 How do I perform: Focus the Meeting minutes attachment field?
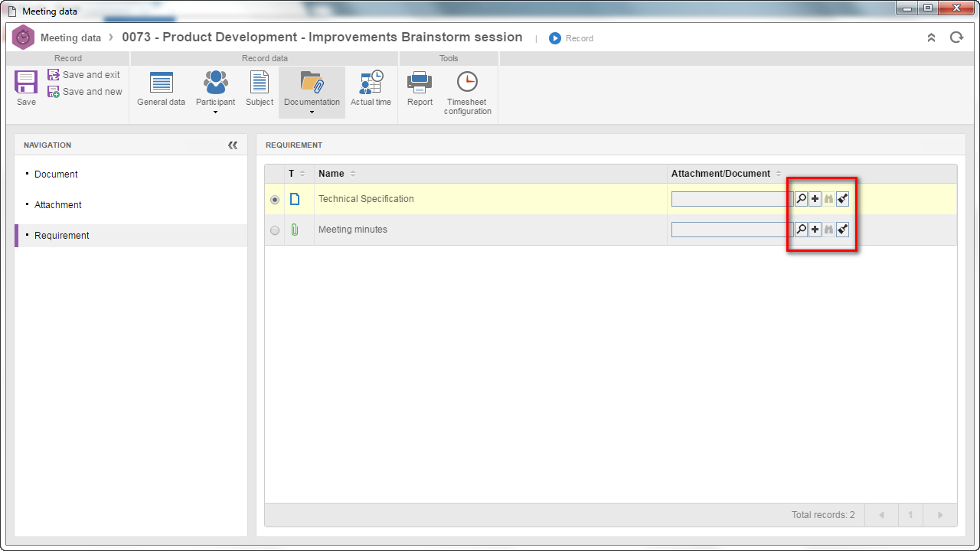pos(732,230)
